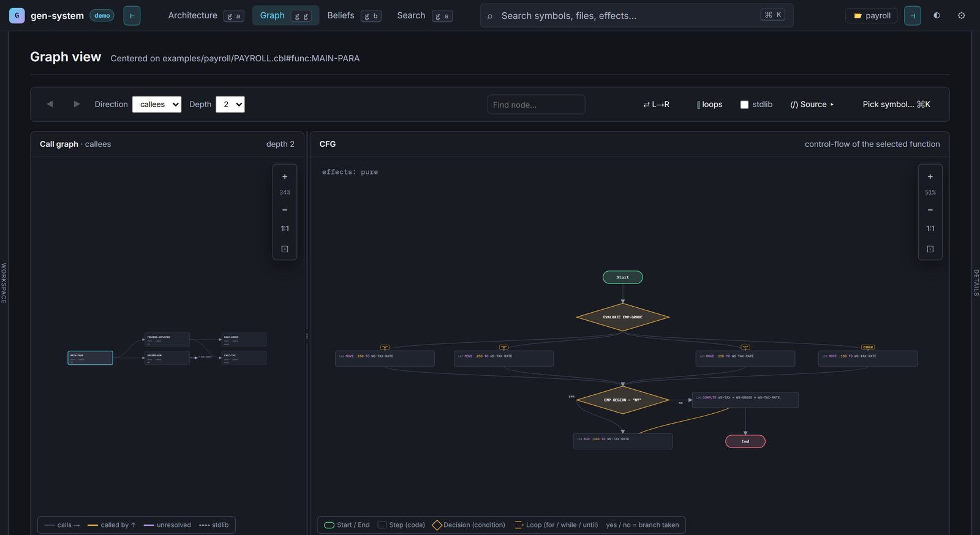This screenshot has height=535, width=980.
Task: Click the EVALUATE EMP-GRADE decision node
Action: point(623,317)
